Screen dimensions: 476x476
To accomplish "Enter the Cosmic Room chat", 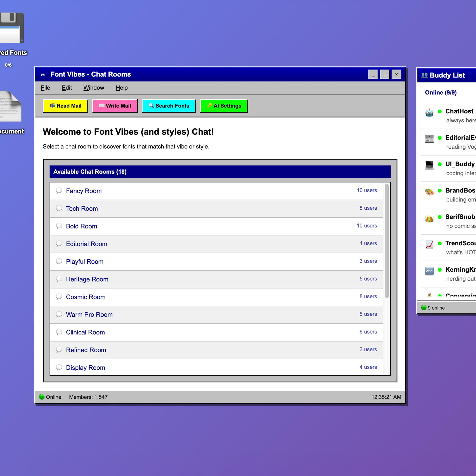I will (x=85, y=297).
